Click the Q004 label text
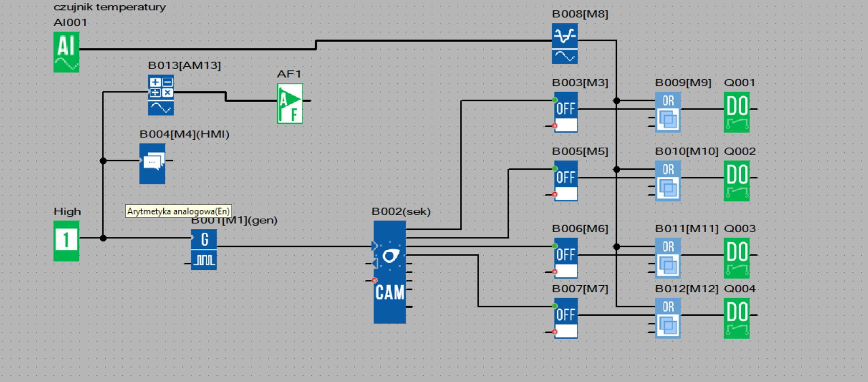 click(x=740, y=289)
